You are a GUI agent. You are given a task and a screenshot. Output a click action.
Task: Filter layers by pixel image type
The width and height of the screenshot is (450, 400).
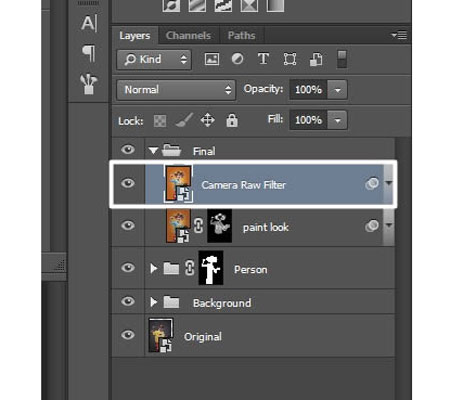[x=212, y=59]
